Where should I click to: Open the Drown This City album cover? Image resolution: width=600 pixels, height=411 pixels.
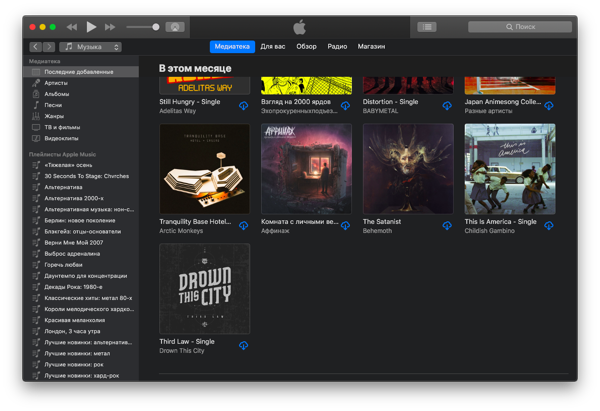(205, 289)
